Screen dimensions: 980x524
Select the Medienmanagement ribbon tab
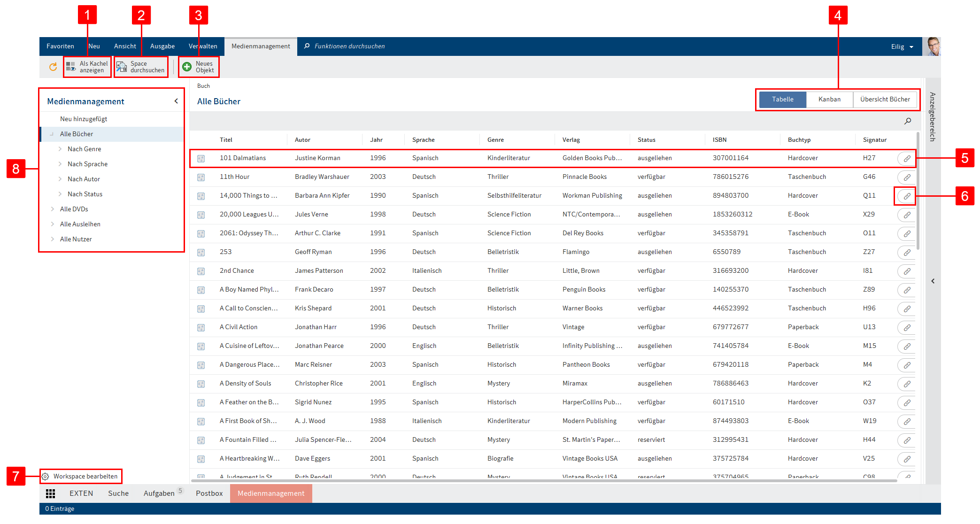pyautogui.click(x=261, y=46)
